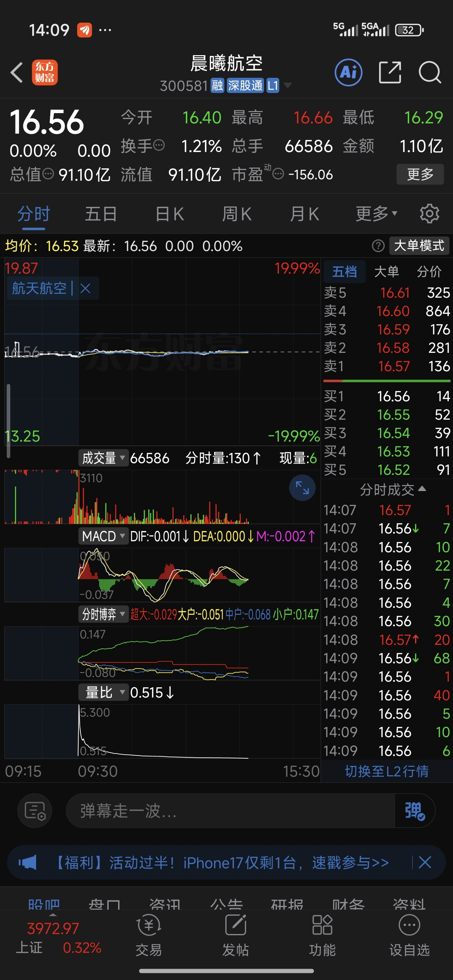Image resolution: width=453 pixels, height=980 pixels.
Task: Tap the buy-sell ratio bar
Action: [x=387, y=380]
